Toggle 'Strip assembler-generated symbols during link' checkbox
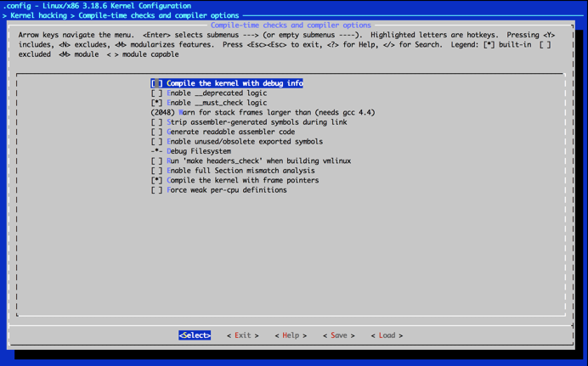Image resolution: width=588 pixels, height=366 pixels. [156, 122]
